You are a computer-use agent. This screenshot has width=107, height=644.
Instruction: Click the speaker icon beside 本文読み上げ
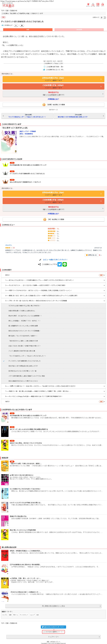[x=3, y=25]
